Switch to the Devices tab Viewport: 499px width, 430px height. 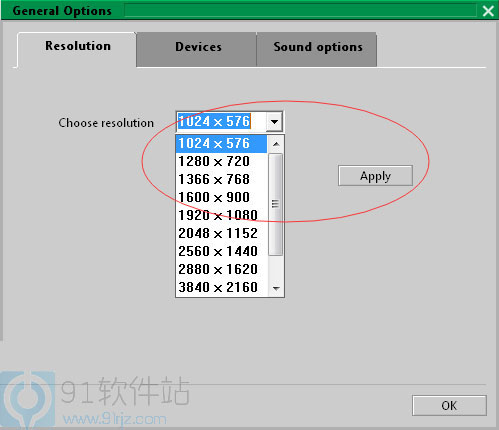197,49
